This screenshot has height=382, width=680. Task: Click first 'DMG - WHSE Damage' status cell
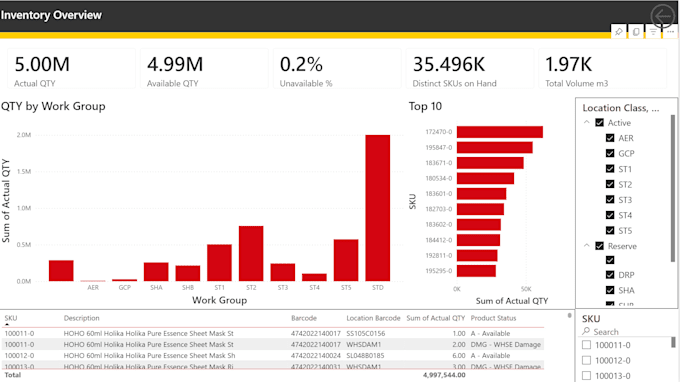click(x=506, y=344)
